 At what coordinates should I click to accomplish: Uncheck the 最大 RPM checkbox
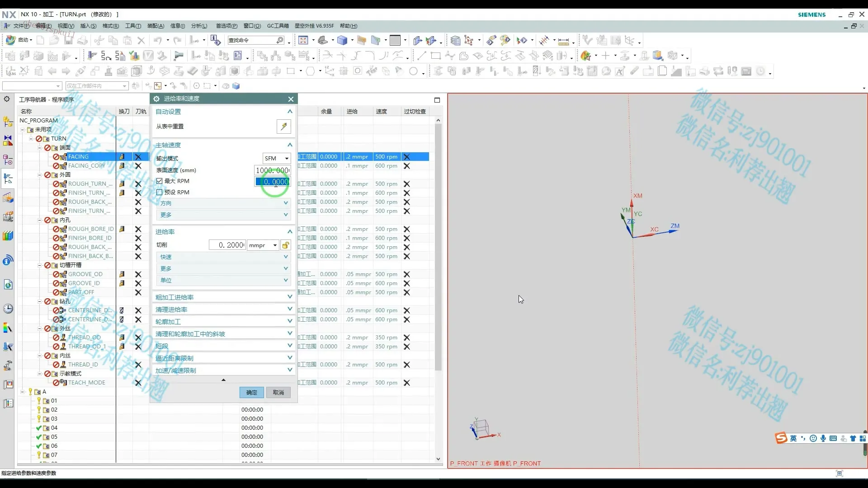(159, 181)
